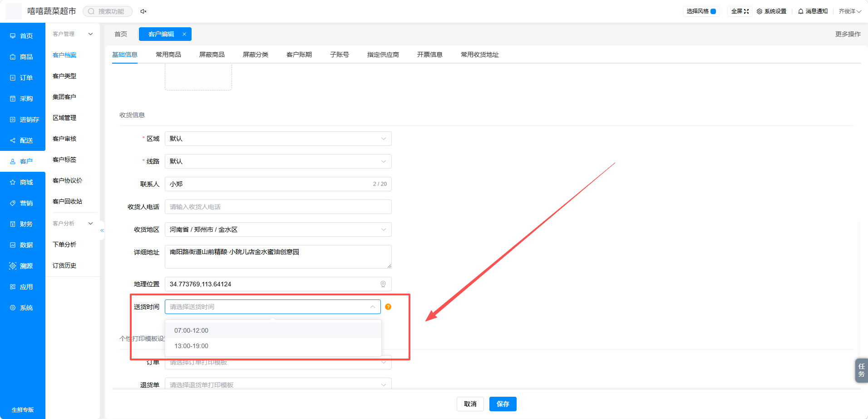
Task: Click the 搜索功能 search box
Action: point(108,11)
